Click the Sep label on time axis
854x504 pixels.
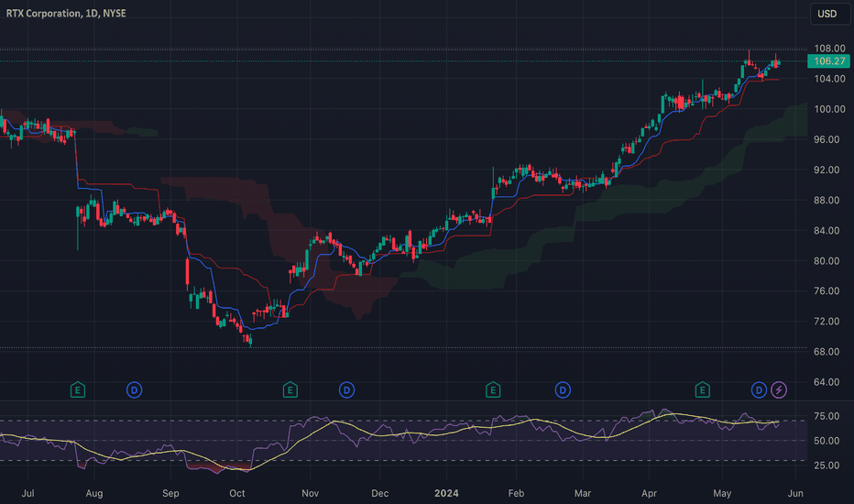click(170, 493)
